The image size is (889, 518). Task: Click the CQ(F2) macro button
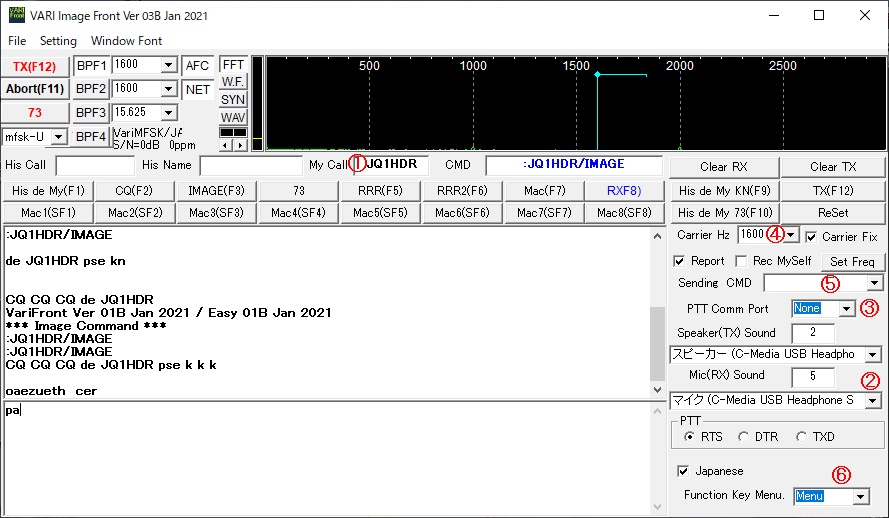(x=133, y=190)
